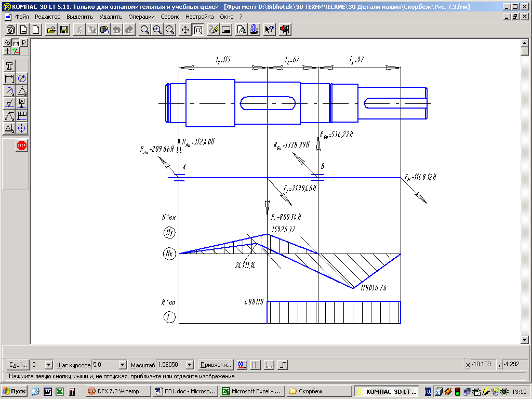Click the RU language indicator in tray

(x=428, y=392)
